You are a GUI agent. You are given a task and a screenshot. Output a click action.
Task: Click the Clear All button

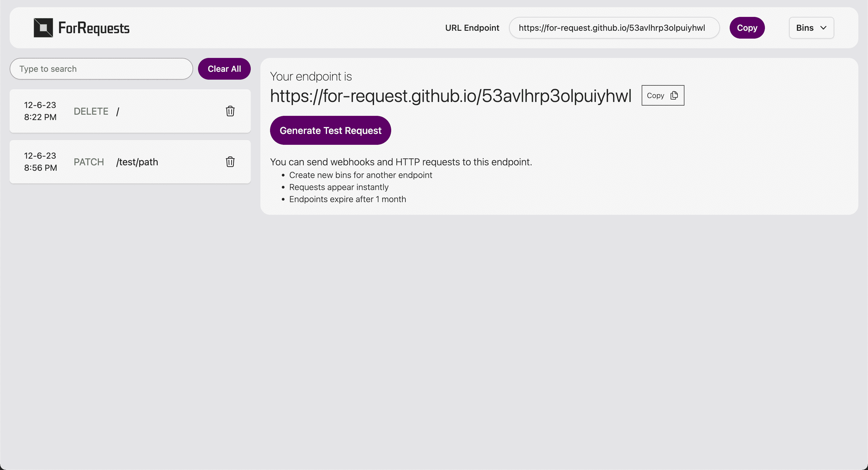pos(224,69)
